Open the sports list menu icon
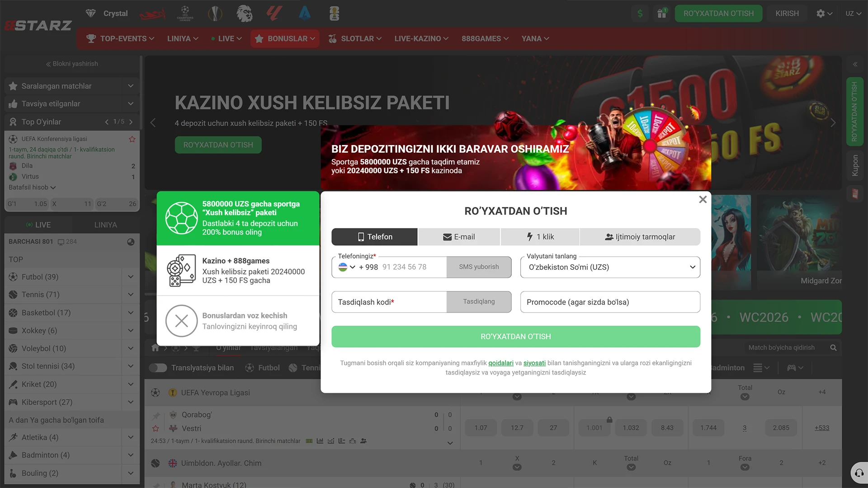Viewport: 868px width, 488px height. [x=761, y=368]
